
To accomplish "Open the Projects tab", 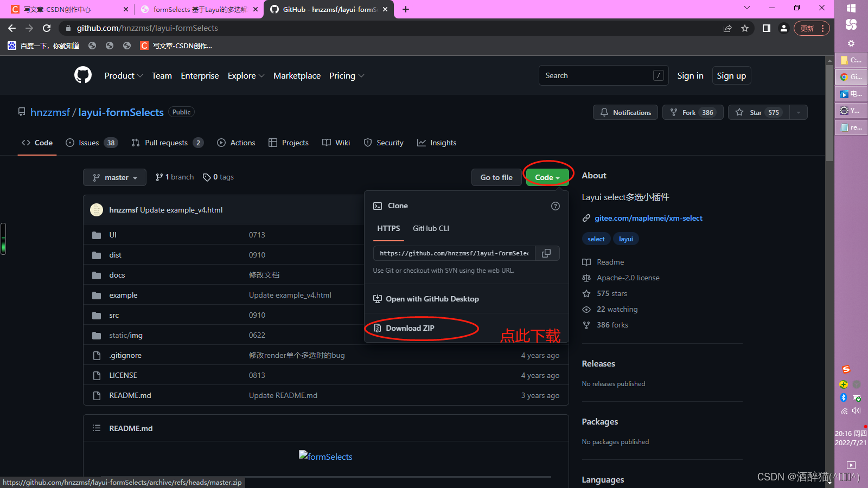I will tap(289, 143).
